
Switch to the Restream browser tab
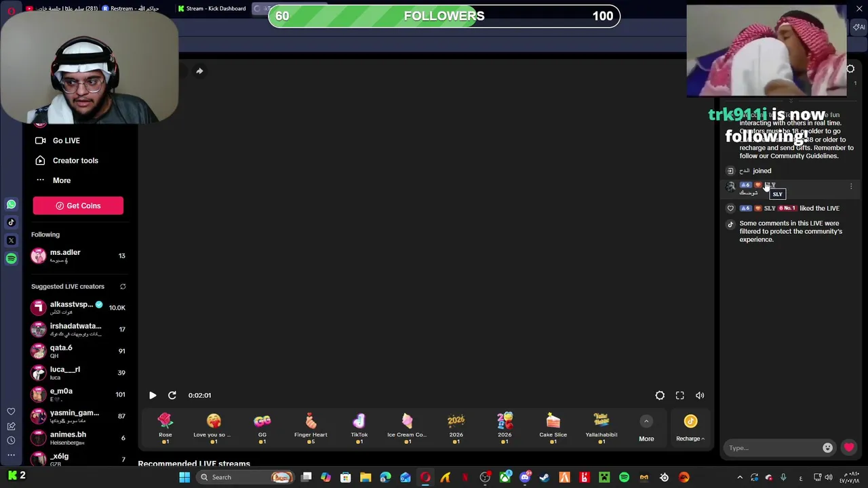pyautogui.click(x=130, y=9)
